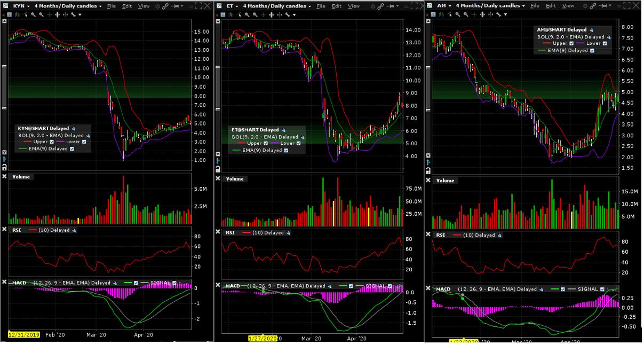Click the scroll-up arrow on KYN chart left edge
Image resolution: width=644 pixels, height=344 pixels.
[x=4, y=21]
